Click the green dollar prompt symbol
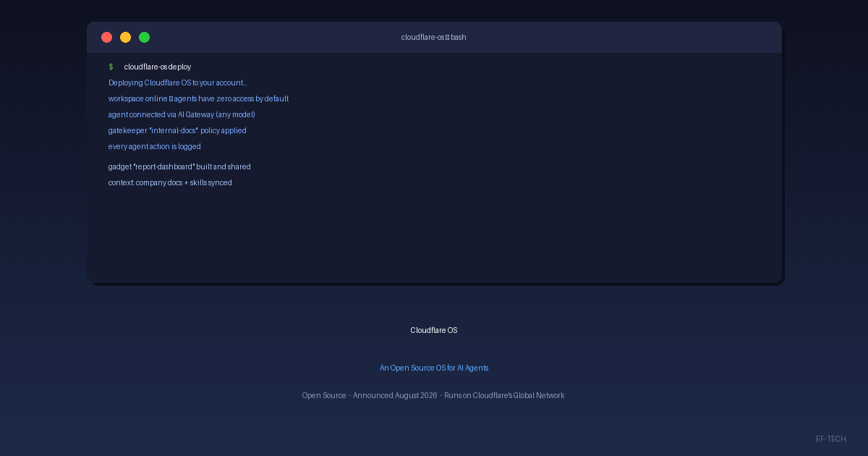 111,67
